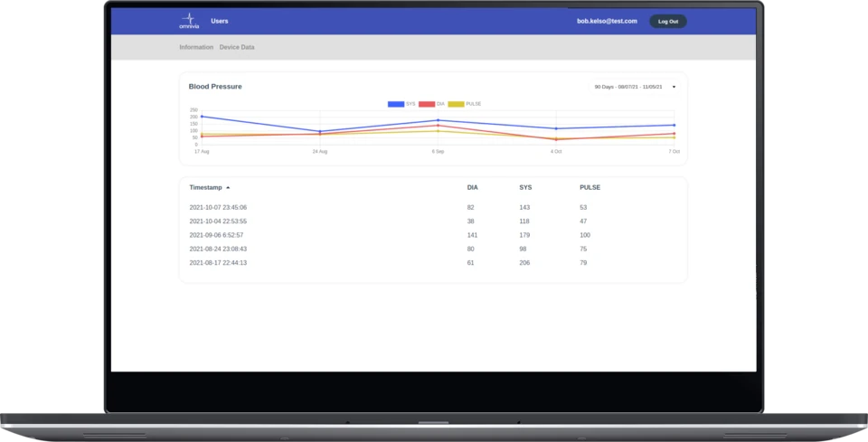Image resolution: width=868 pixels, height=442 pixels.
Task: Click PULSE value 79
Action: pyautogui.click(x=583, y=263)
